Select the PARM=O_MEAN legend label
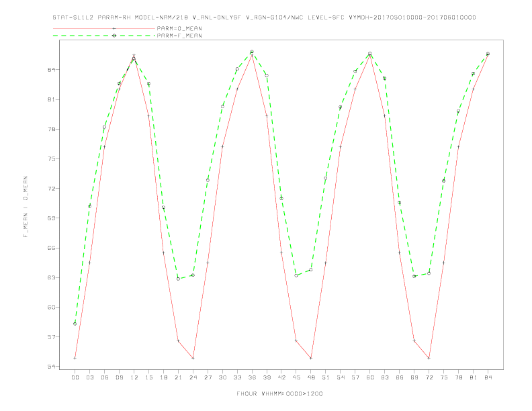 coord(179,28)
